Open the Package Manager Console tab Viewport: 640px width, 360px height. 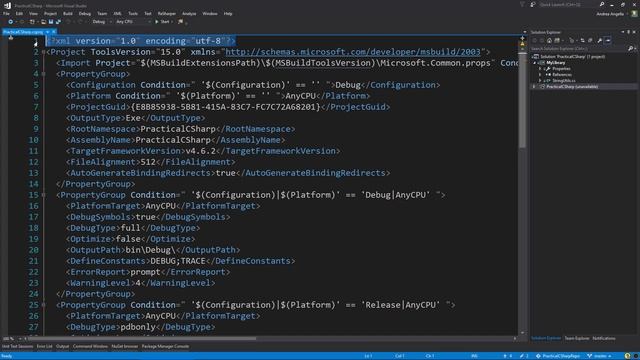[165, 347]
